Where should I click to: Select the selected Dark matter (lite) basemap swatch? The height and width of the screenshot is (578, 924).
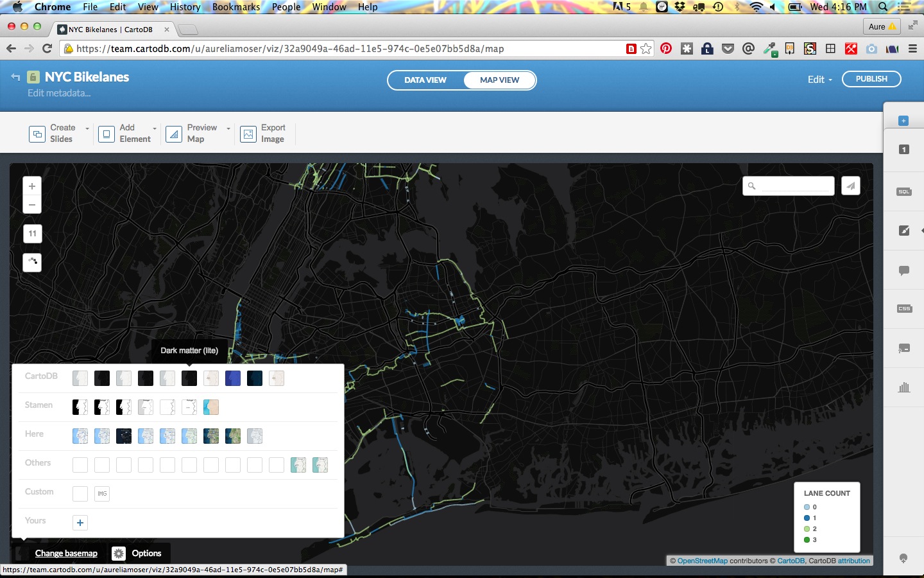coord(189,378)
